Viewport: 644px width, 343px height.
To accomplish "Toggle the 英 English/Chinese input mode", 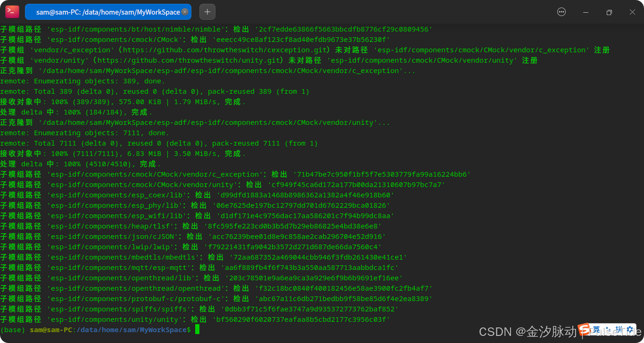I will (x=597, y=329).
